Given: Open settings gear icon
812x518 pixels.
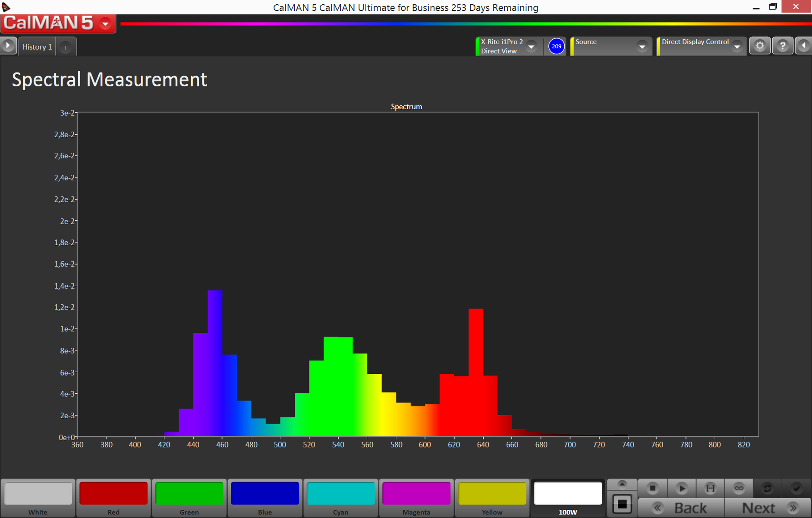Looking at the screenshot, I should point(760,46).
